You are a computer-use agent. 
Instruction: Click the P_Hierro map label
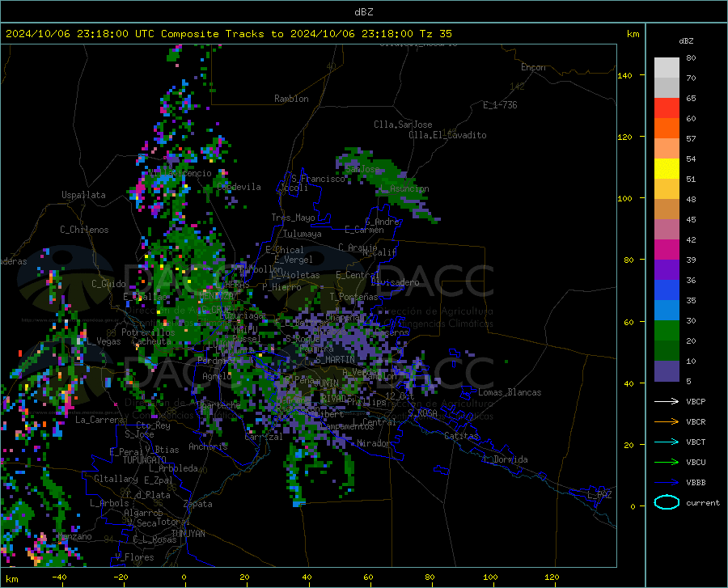[281, 287]
